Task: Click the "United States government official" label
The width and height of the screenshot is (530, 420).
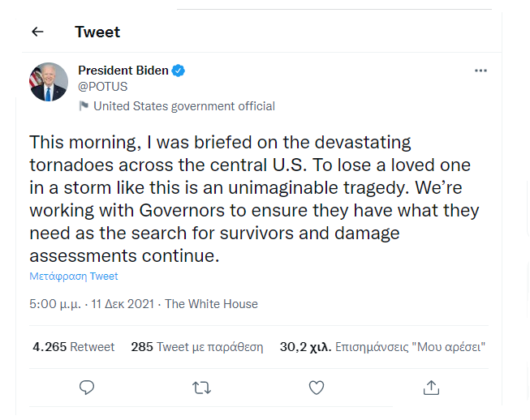Action: click(x=184, y=106)
